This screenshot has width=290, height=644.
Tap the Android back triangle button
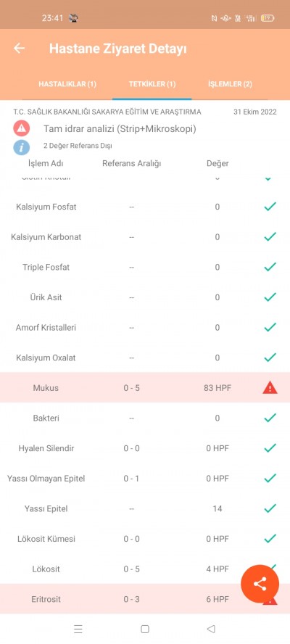click(x=211, y=629)
